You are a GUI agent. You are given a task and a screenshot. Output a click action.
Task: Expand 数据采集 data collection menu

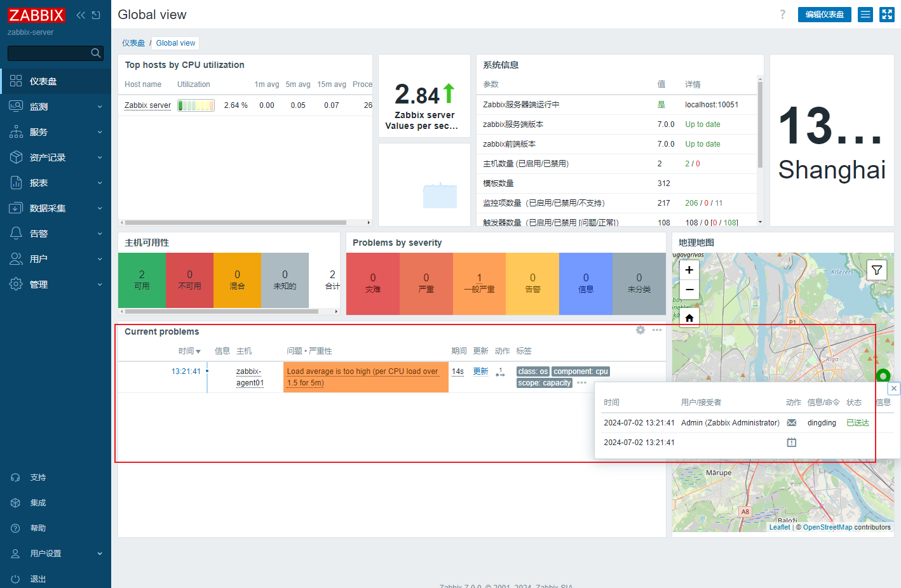click(55, 208)
